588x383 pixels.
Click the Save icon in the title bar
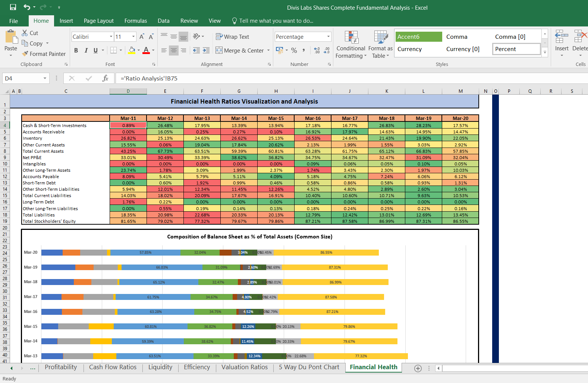(x=13, y=7)
